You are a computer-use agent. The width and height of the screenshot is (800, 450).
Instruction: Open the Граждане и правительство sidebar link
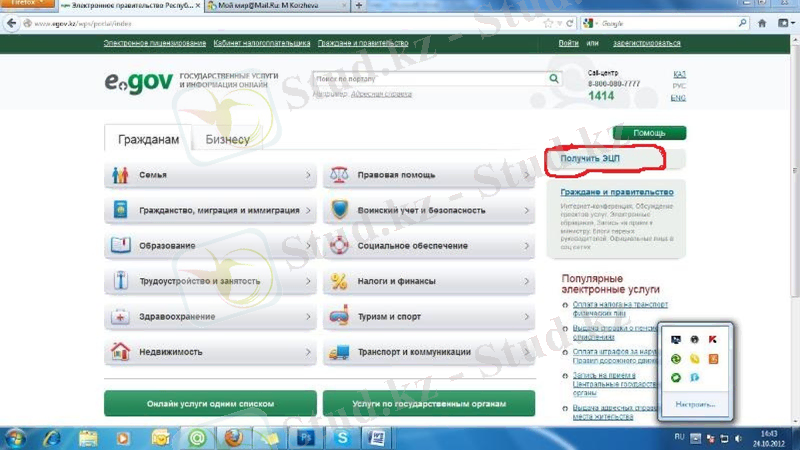point(617,192)
